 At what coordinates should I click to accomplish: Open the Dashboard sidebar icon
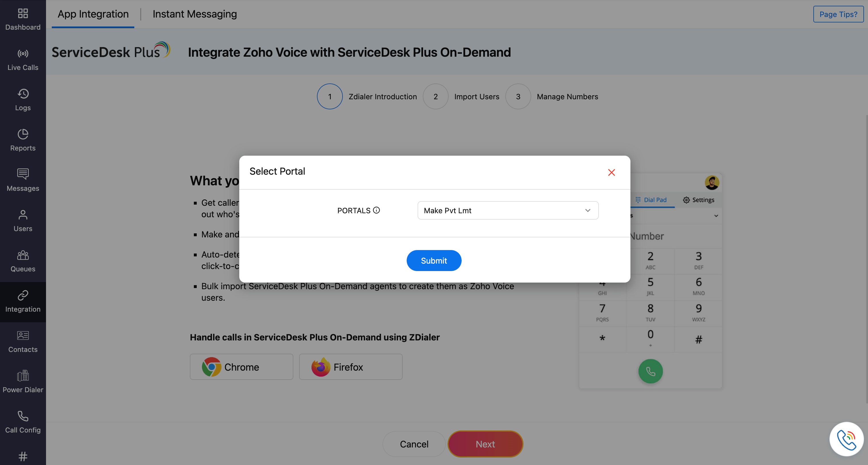(x=22, y=19)
